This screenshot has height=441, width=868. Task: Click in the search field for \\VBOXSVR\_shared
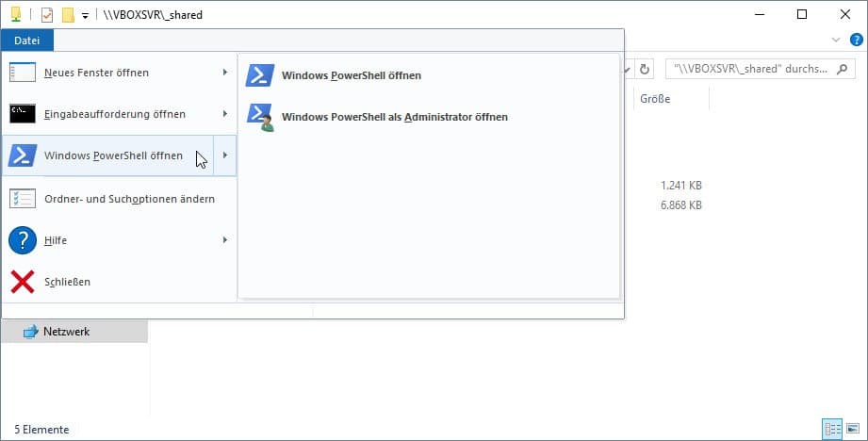750,69
